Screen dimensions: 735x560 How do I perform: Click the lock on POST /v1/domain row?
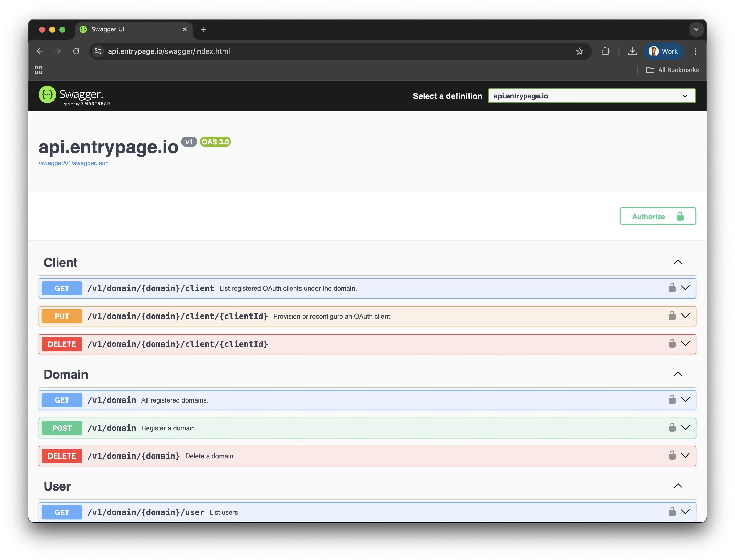pyautogui.click(x=672, y=427)
